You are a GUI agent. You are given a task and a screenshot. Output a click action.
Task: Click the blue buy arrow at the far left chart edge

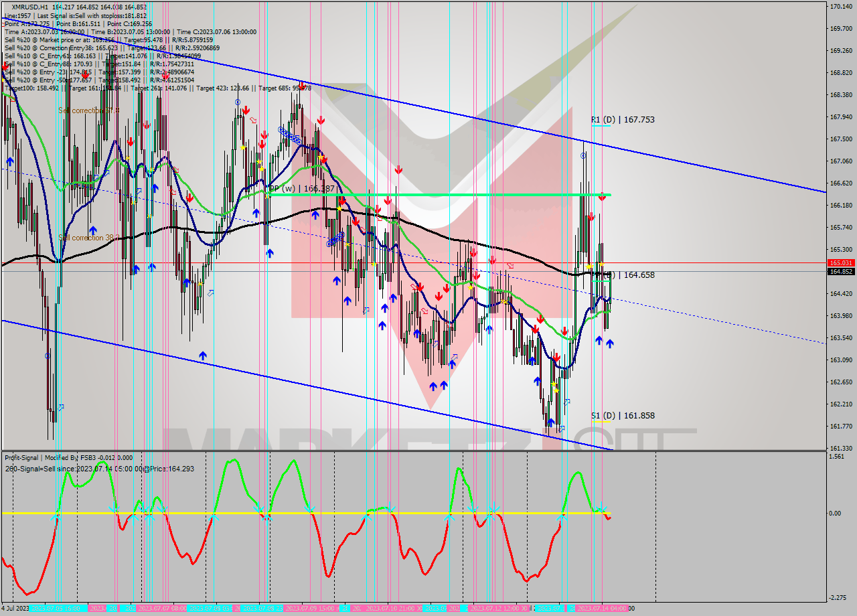coord(9,161)
